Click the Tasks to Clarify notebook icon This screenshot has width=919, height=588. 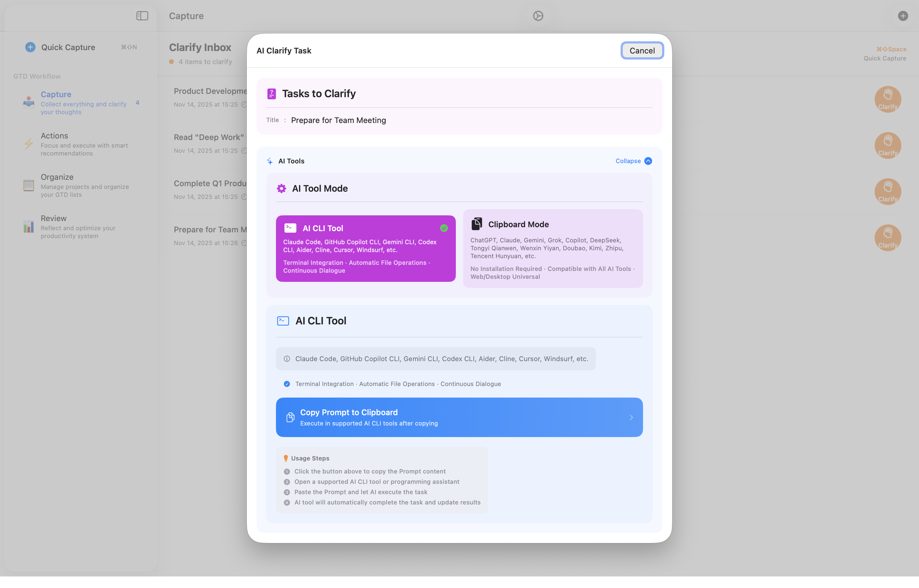[271, 94]
